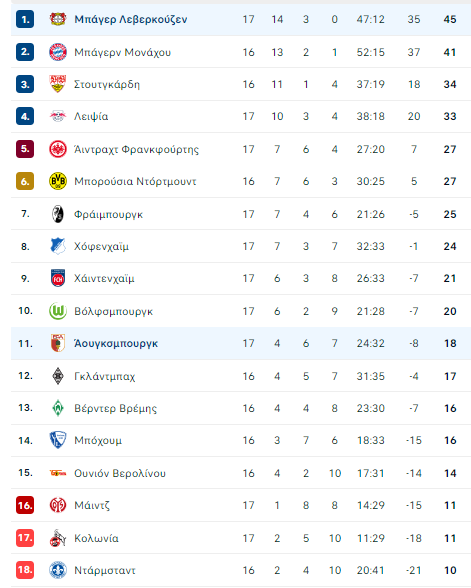Open the Μπάγερ Λεβερκούζεν team link
The width and height of the screenshot is (471, 588).
(x=130, y=20)
